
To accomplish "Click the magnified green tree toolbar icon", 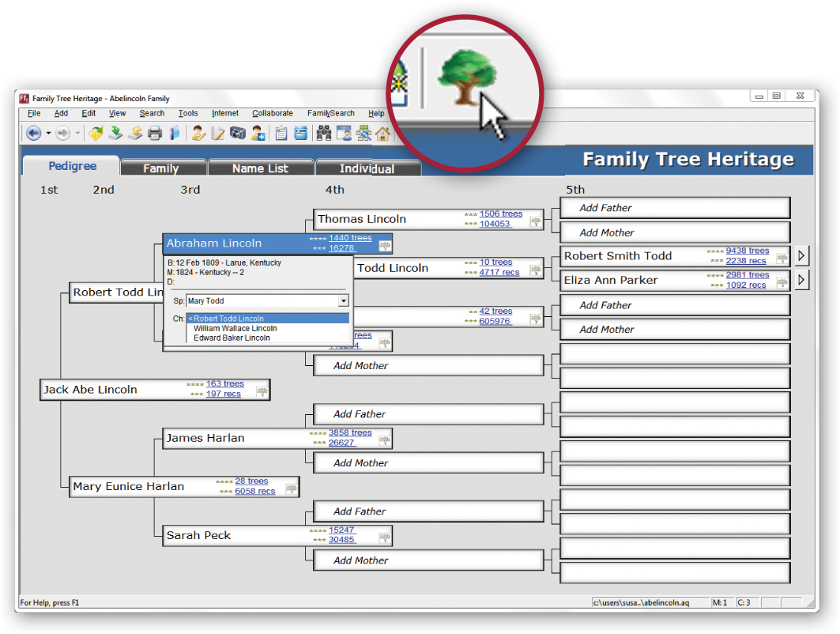I will 468,79.
